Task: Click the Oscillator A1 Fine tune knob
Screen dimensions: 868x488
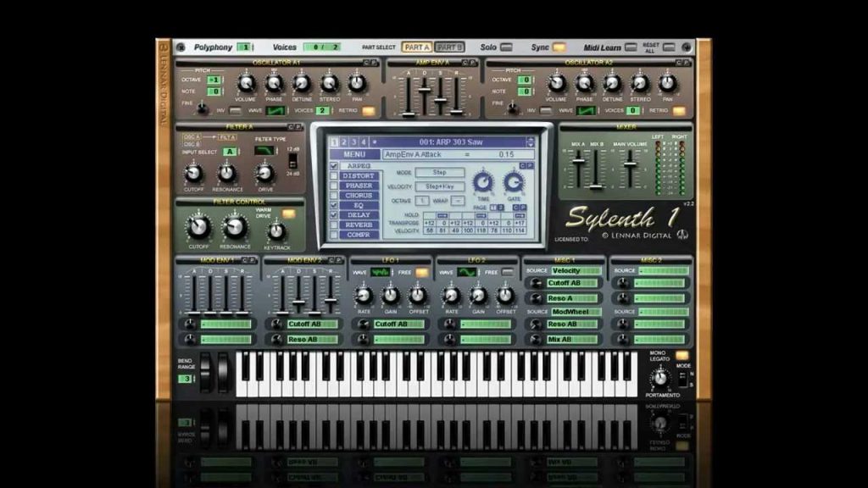Action: click(203, 109)
